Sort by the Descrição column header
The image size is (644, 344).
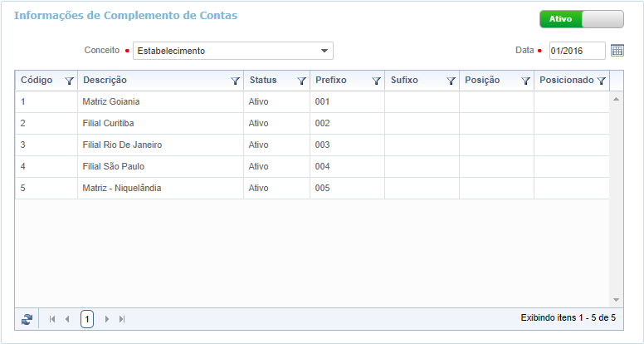tap(105, 81)
